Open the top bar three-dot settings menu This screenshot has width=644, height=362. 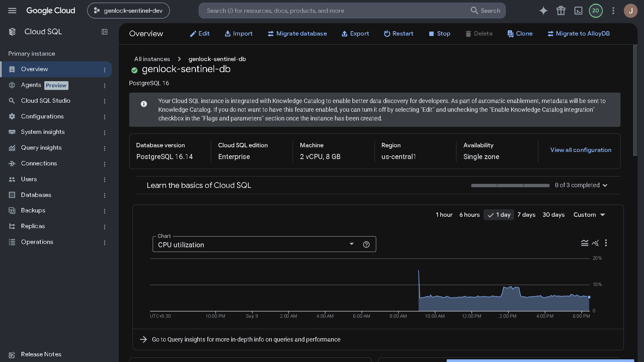[613, 11]
